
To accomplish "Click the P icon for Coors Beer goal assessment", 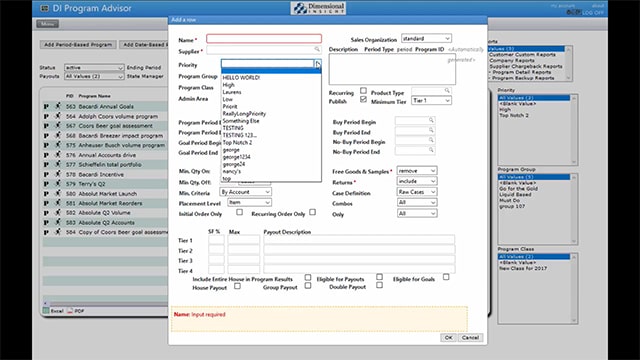I will pos(46,126).
